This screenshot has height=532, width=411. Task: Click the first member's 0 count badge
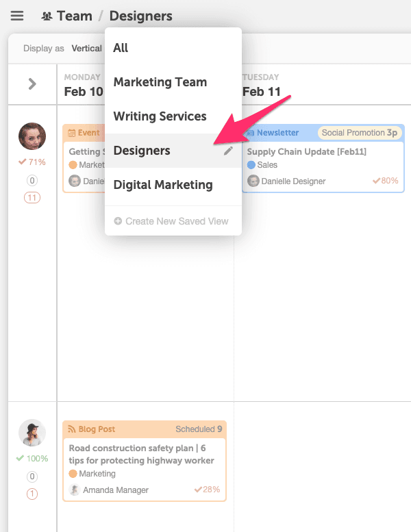pyautogui.click(x=32, y=180)
